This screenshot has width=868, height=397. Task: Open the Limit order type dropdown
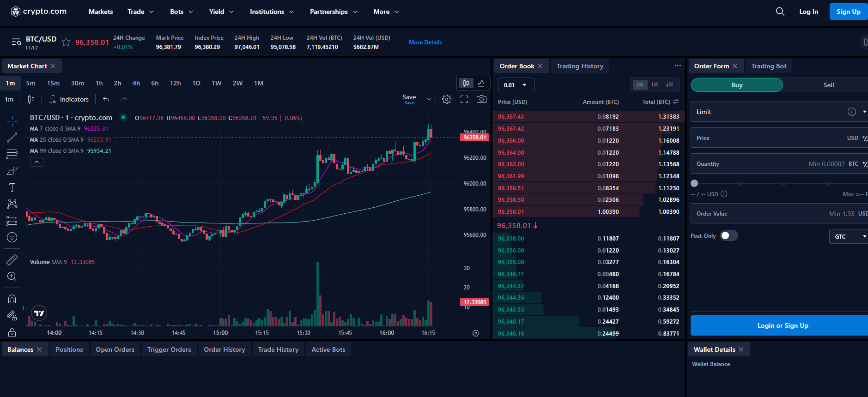point(779,112)
